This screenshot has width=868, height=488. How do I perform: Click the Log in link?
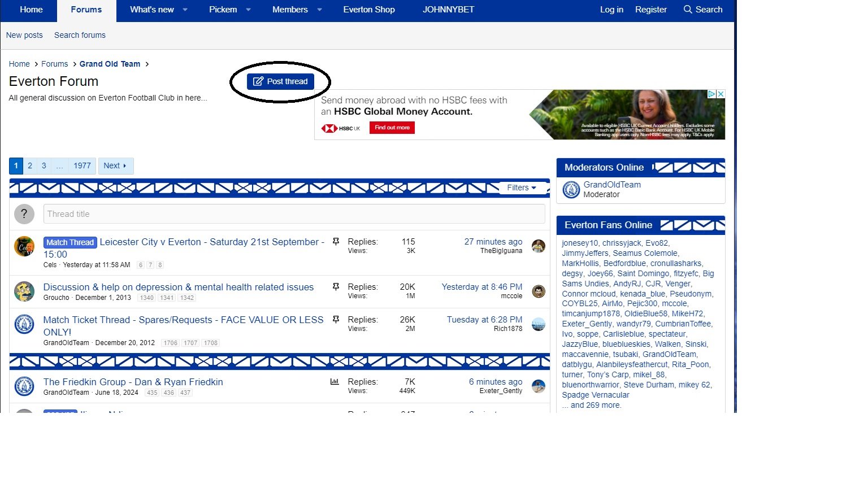point(611,10)
